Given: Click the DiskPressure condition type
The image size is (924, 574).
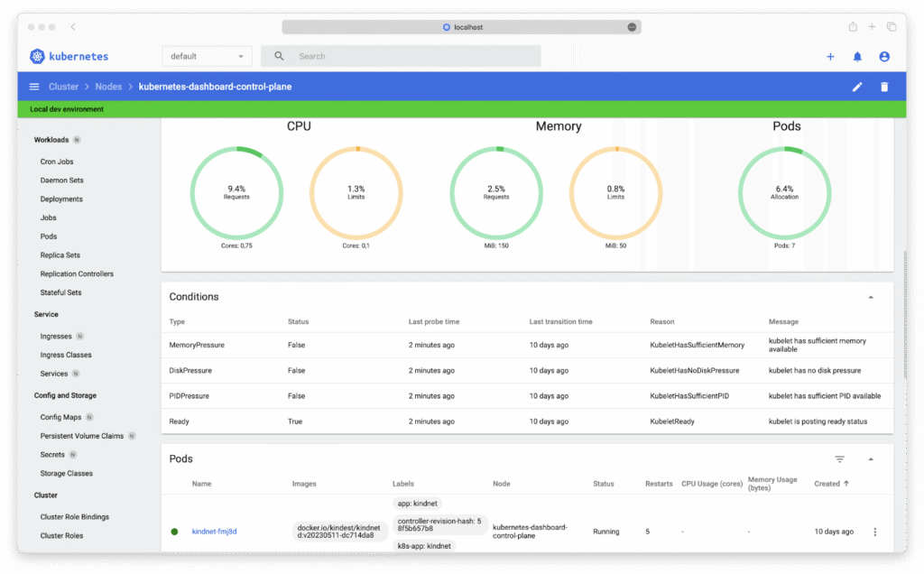Looking at the screenshot, I should tap(190, 371).
